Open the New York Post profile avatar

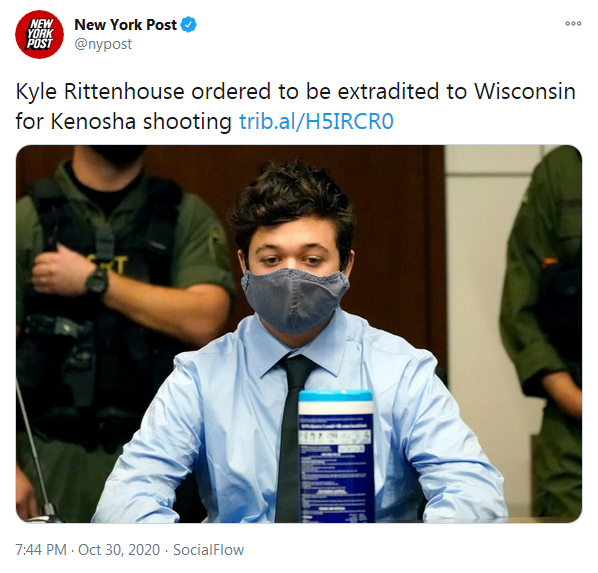pyautogui.click(x=39, y=34)
